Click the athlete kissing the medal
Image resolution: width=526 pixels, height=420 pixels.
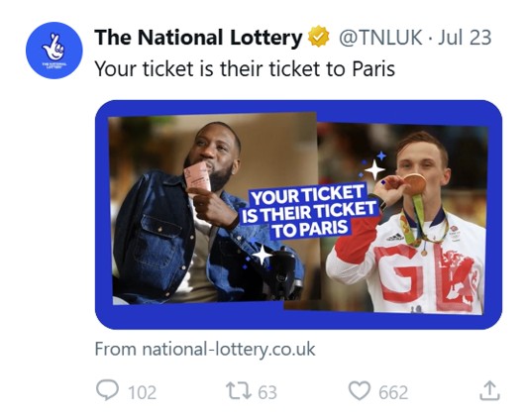point(411,222)
